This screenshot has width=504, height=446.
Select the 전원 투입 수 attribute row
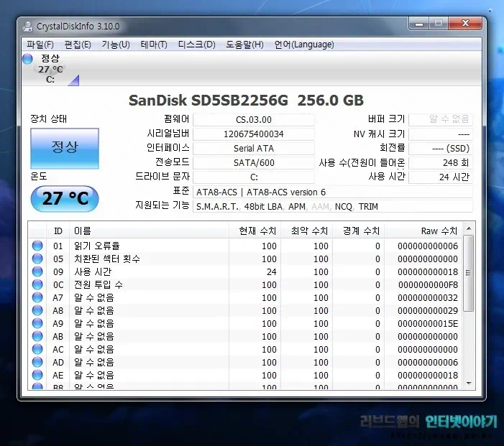coord(246,284)
